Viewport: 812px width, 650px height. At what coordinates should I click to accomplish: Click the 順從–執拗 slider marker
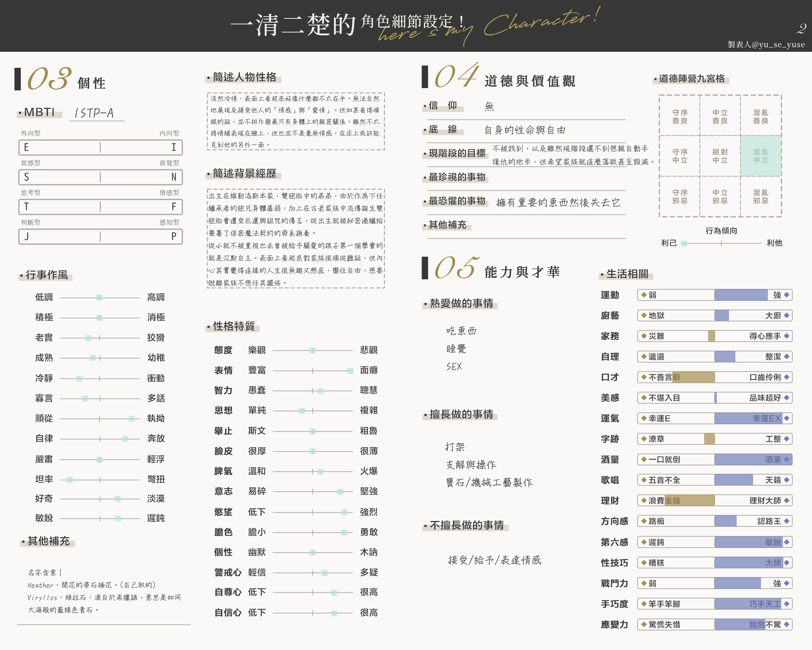click(x=131, y=419)
